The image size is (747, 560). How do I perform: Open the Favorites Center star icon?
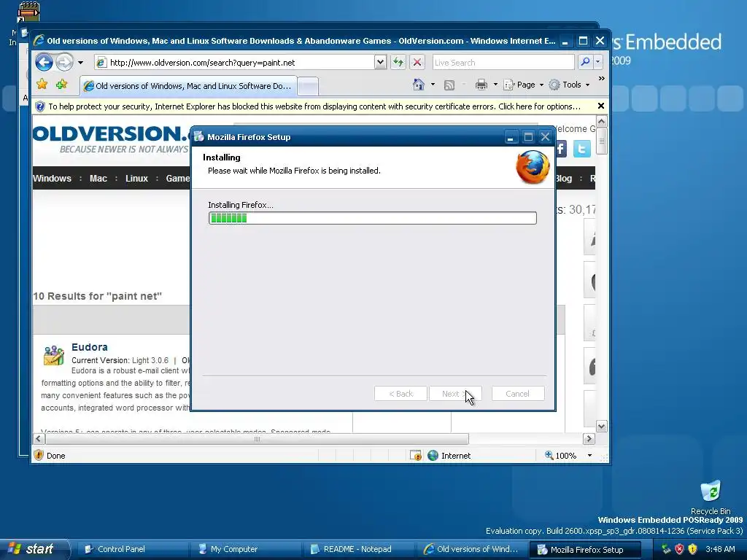(42, 85)
